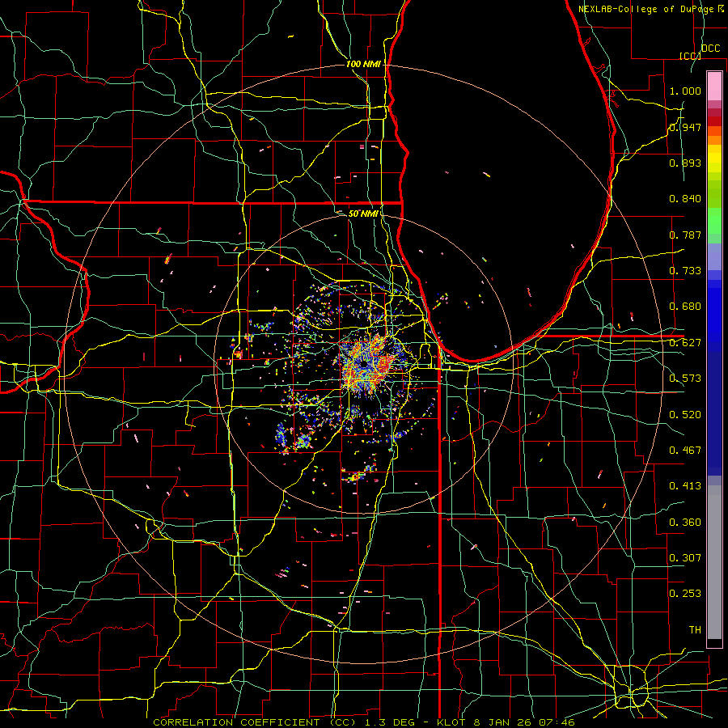Viewport: 728px width, 728px height.
Task: Select the 0.307 legend value
Action: point(685,558)
